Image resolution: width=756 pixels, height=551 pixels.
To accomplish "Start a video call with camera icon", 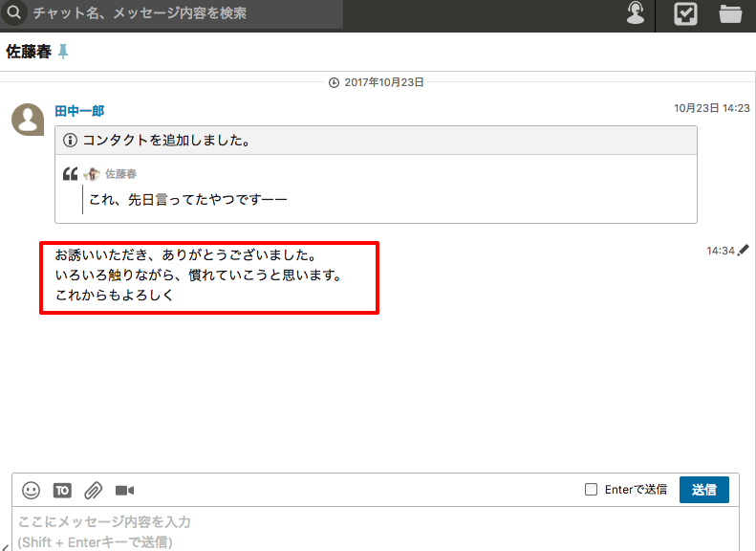I will click(x=124, y=491).
